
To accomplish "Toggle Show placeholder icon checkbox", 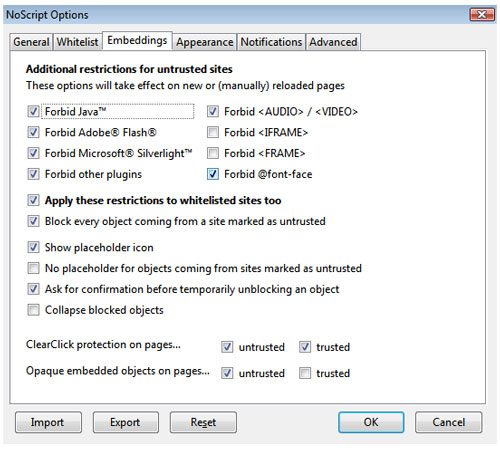I will coord(33,247).
